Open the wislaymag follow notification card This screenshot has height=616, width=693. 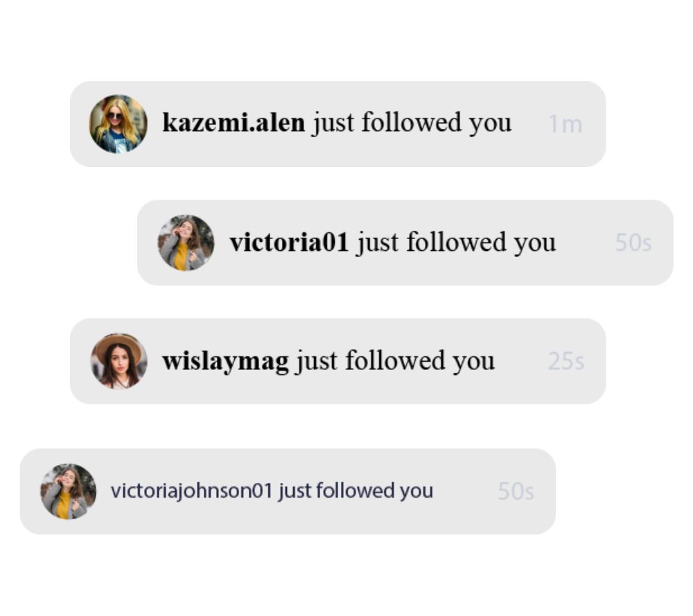pos(337,361)
